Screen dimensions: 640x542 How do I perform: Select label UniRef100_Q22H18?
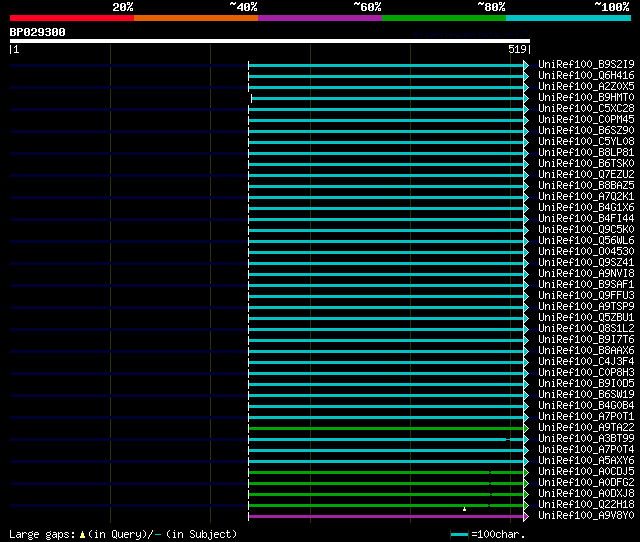pyautogui.click(x=586, y=505)
